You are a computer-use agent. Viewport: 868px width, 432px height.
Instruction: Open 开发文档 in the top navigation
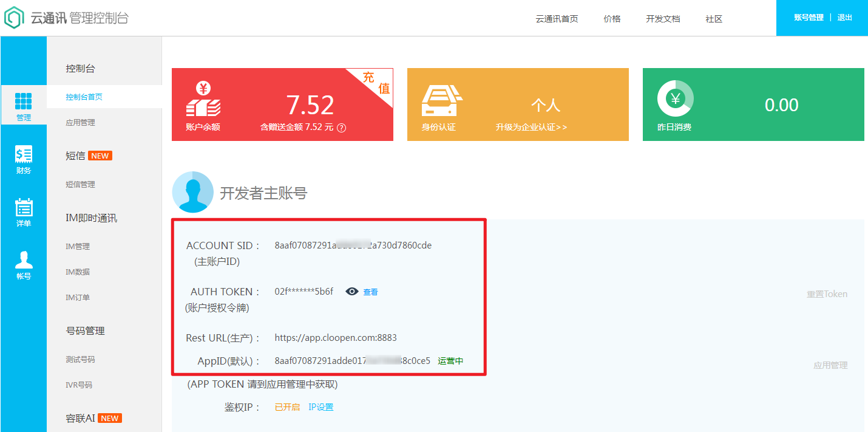[663, 19]
